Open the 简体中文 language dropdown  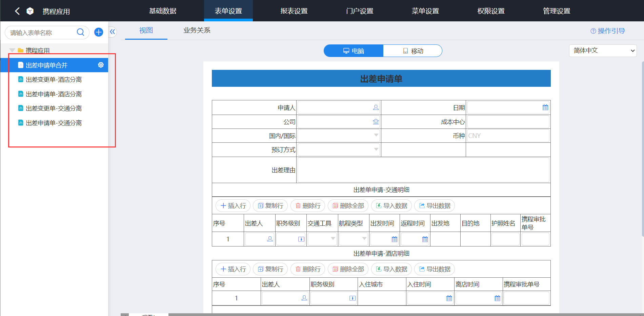603,51
